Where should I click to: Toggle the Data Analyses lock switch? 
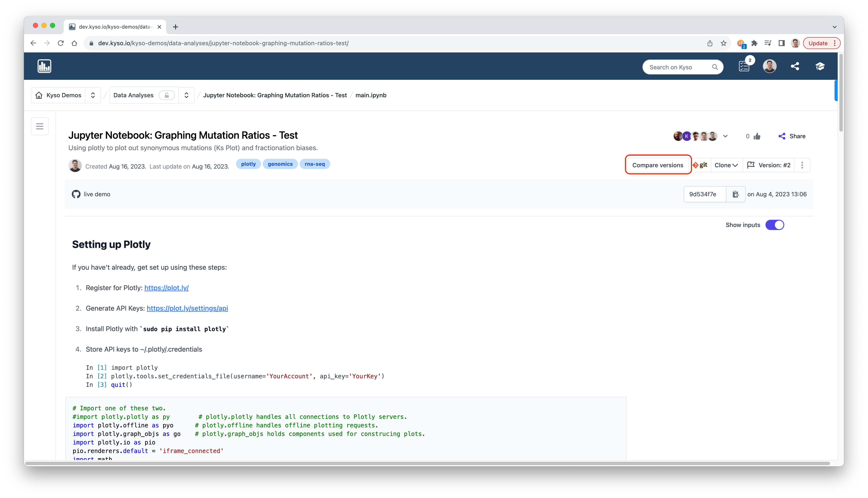(x=167, y=95)
